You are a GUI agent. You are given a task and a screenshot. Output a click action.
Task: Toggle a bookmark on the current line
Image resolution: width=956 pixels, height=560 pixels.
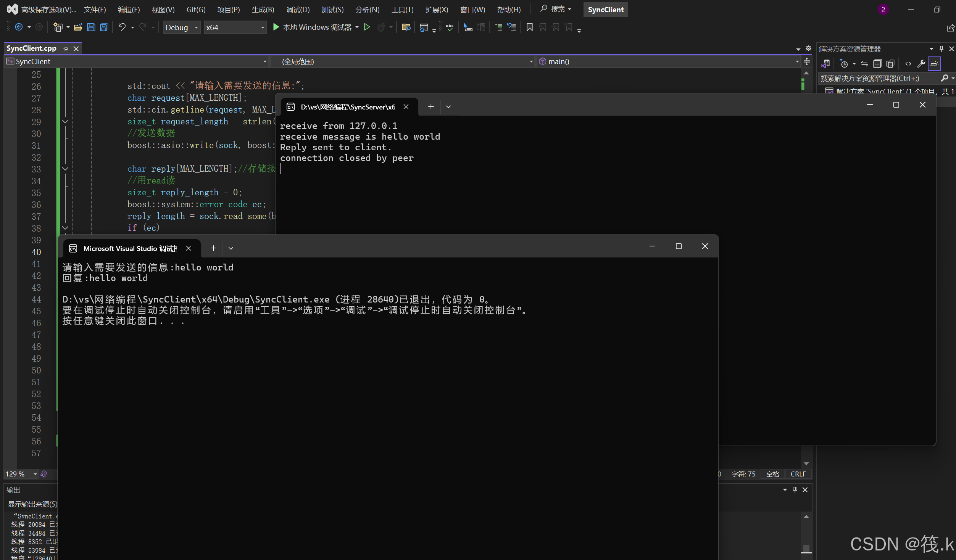click(x=529, y=27)
